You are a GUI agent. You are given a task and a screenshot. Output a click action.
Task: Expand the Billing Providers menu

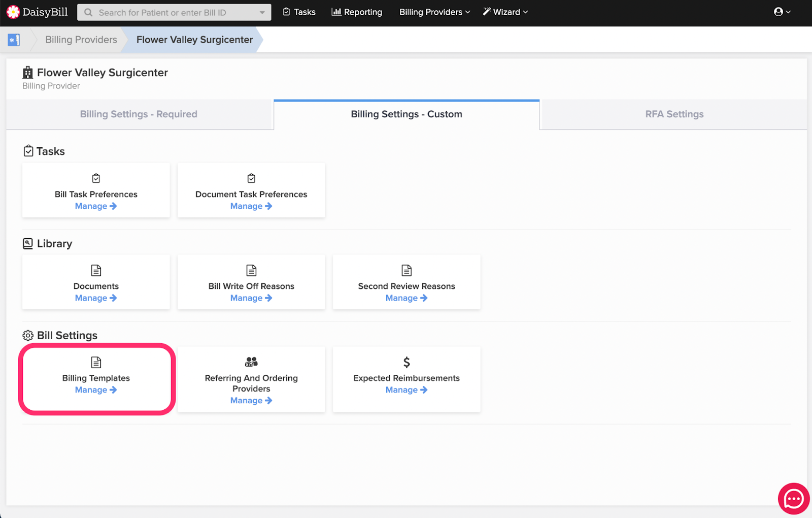coord(434,12)
